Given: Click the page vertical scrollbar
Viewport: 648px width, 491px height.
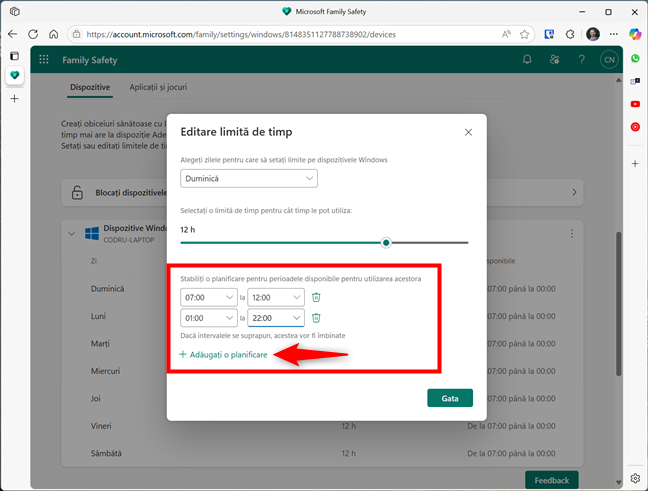Looking at the screenshot, I should tap(618, 304).
